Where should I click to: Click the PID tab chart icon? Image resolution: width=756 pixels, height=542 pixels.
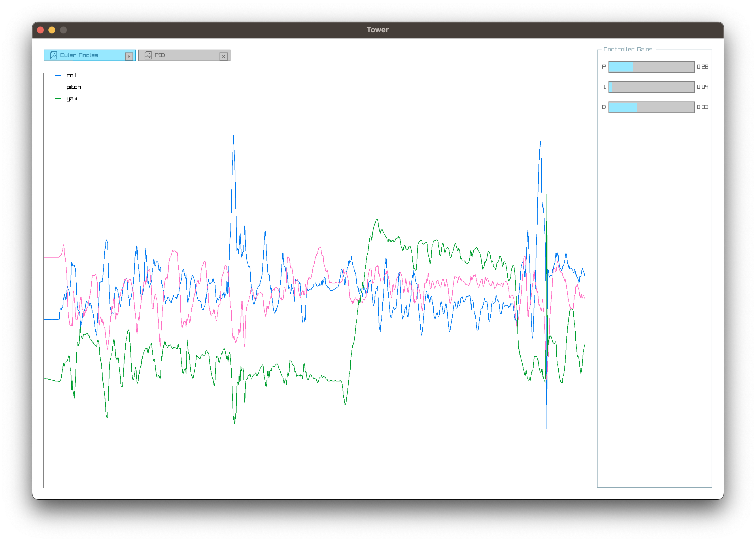(x=148, y=55)
